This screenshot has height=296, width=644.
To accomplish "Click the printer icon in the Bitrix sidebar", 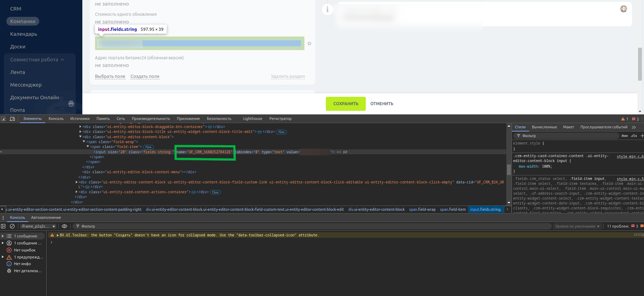I will click(x=71, y=103).
